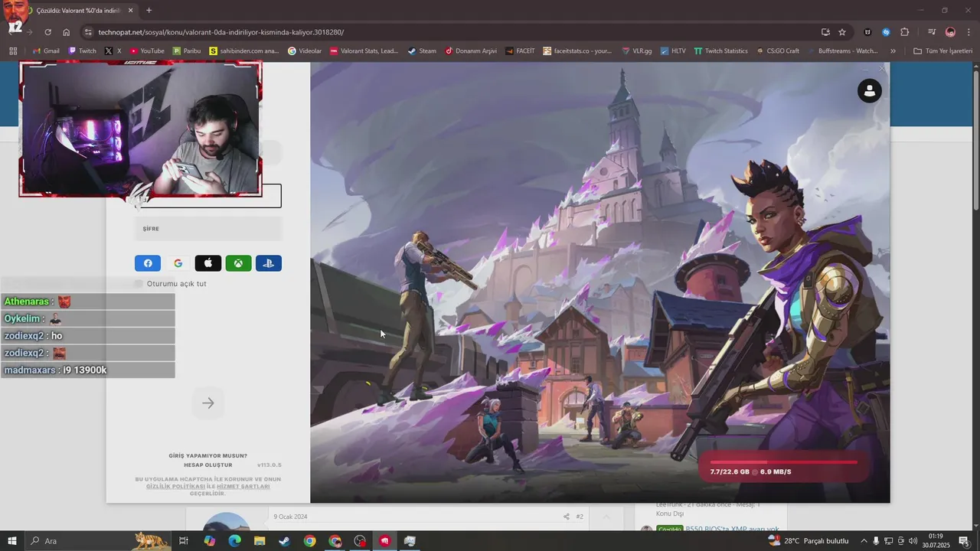Open Steam from the taskbar

284,541
